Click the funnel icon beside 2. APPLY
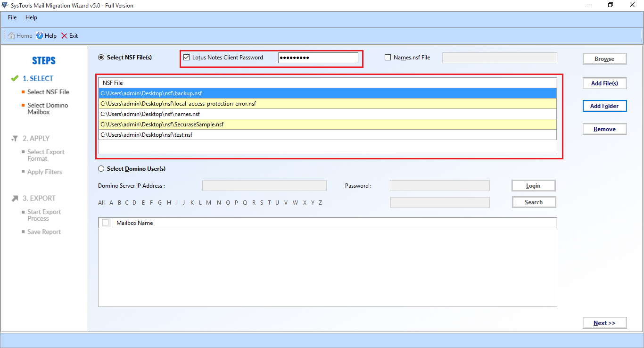644x348 pixels. coord(15,139)
